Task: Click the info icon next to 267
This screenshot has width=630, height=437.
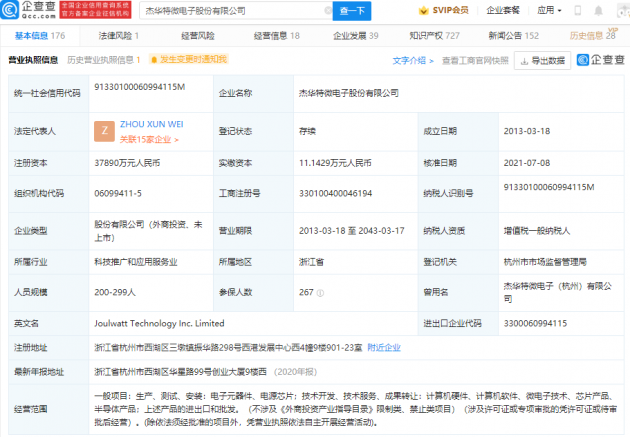Action: tap(320, 293)
